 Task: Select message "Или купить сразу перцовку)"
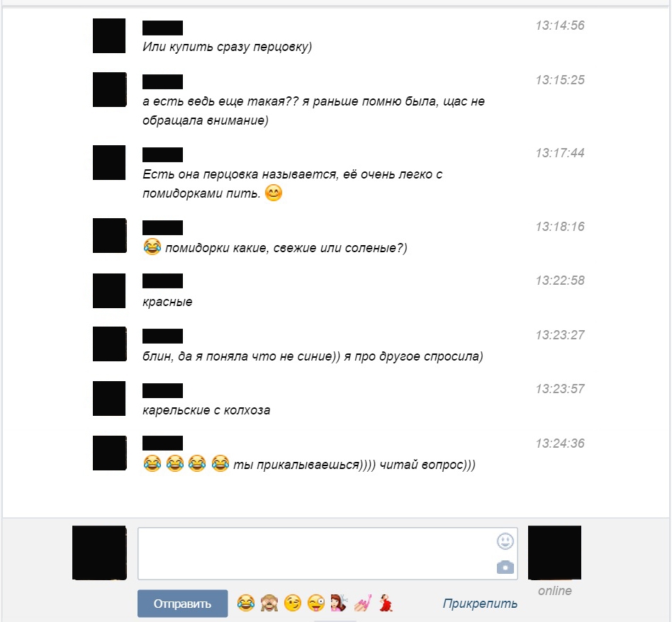click(227, 47)
